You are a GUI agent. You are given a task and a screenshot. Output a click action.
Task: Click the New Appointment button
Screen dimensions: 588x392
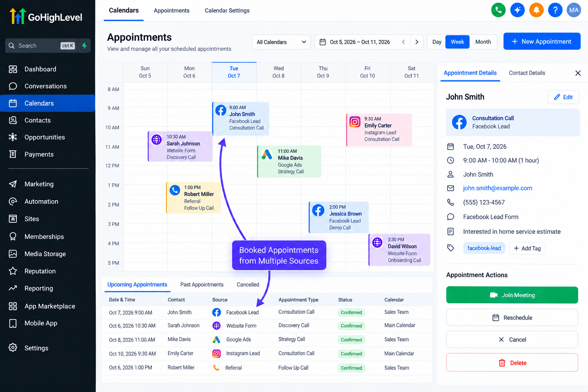click(x=542, y=41)
